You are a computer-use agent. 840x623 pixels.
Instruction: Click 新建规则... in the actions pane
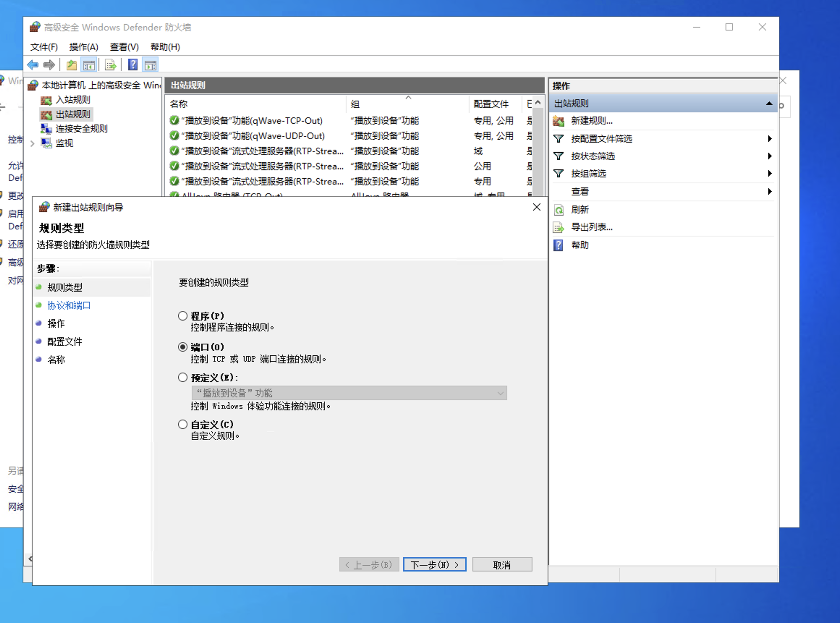click(x=591, y=121)
